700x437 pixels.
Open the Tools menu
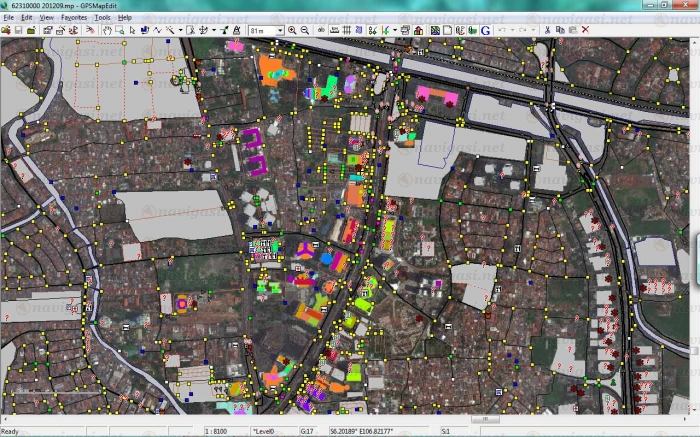[x=102, y=18]
